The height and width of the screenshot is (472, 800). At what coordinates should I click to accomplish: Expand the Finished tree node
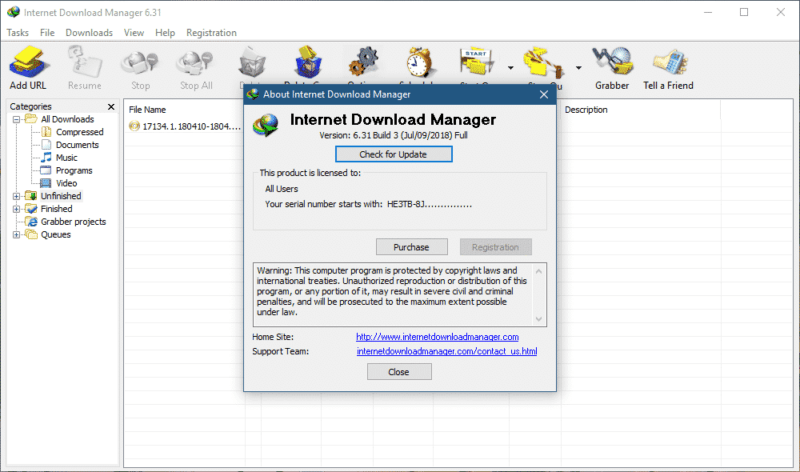(x=16, y=209)
